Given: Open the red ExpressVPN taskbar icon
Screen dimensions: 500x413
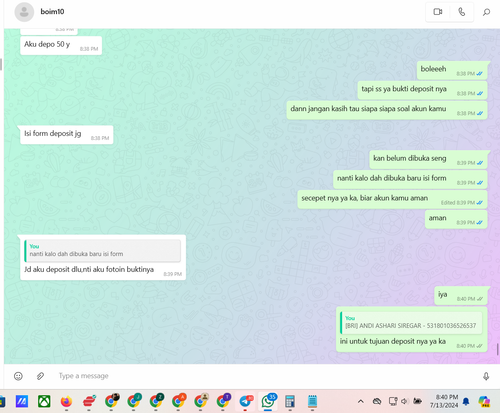Looking at the screenshot, I should click(x=89, y=401).
